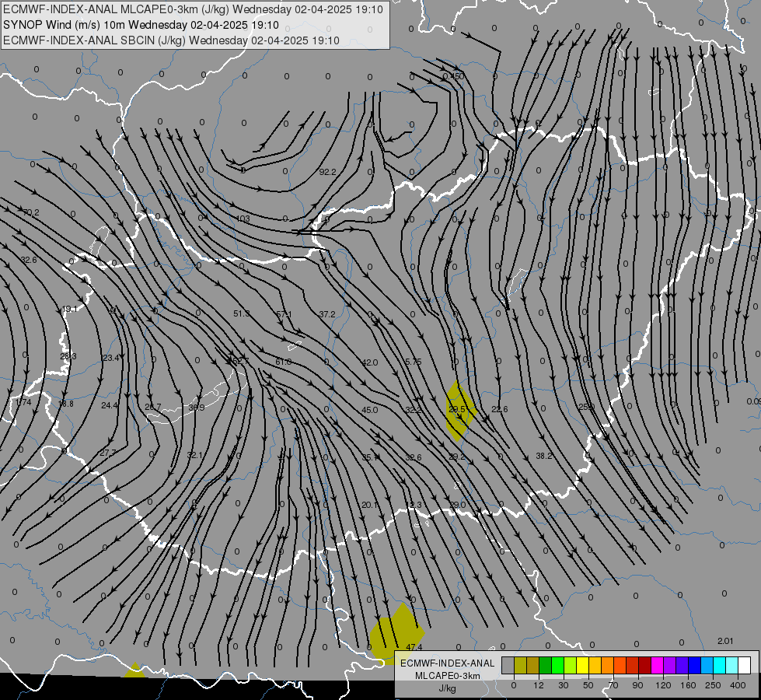Select the map value '103'
761x700 pixels.
243,219
